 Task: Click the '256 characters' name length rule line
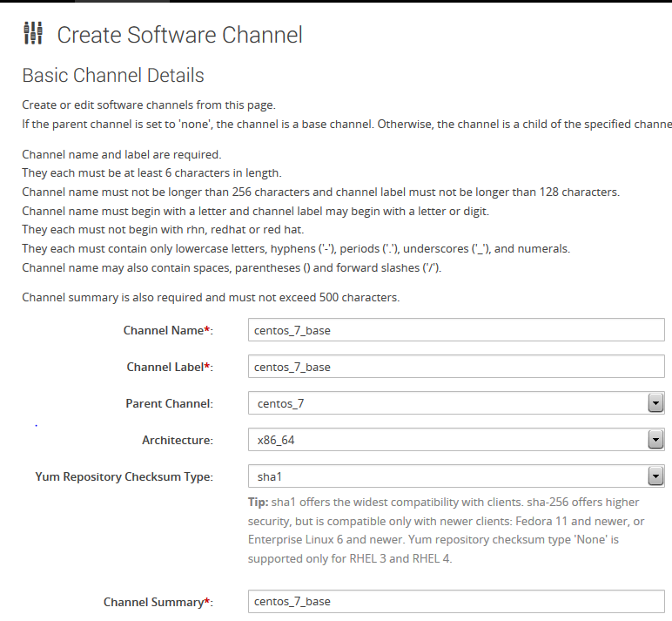tap(321, 192)
